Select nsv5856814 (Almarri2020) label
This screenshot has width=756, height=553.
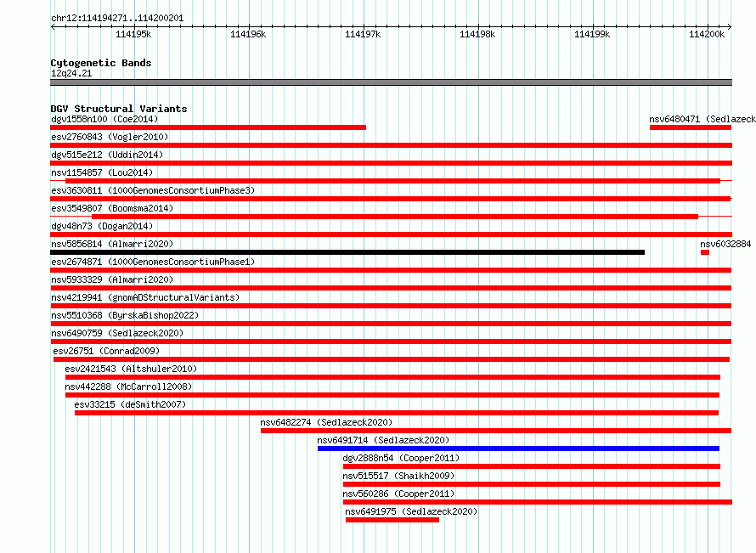[x=112, y=244]
